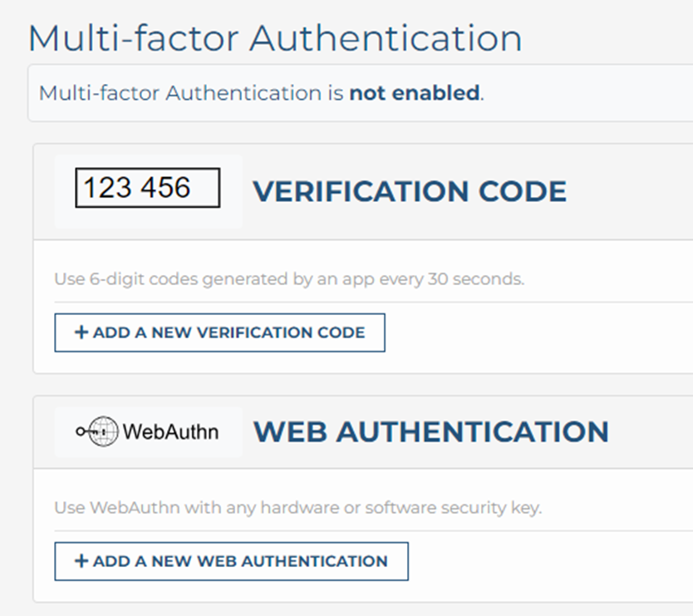This screenshot has height=616, width=693.
Task: Click the 123 456 code sample icon
Action: [x=147, y=188]
